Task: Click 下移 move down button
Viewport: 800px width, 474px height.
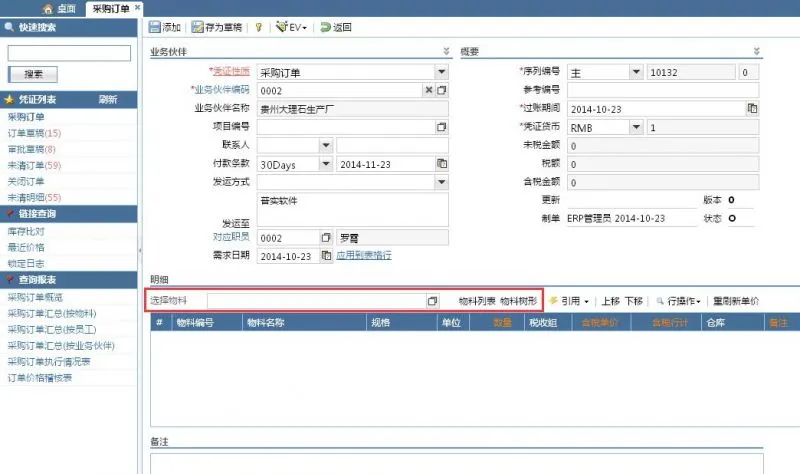Action: [634, 301]
